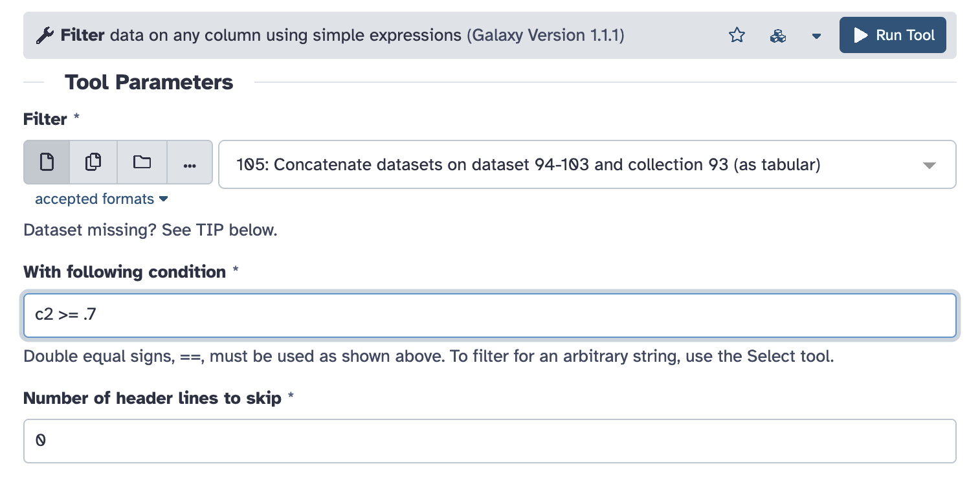Viewport: 980px width, 488px height.
Task: Add Filter tool to favorites with star
Action: [x=737, y=36]
